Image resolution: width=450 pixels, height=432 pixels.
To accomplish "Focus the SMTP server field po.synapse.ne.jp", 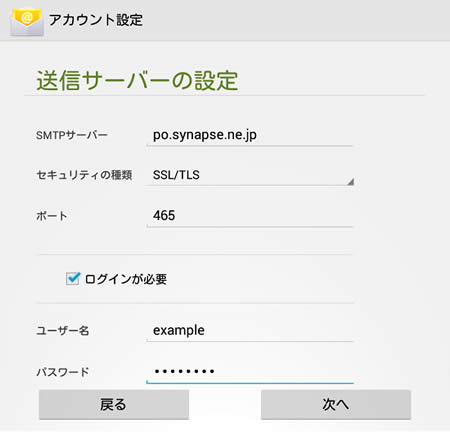I will click(x=249, y=135).
